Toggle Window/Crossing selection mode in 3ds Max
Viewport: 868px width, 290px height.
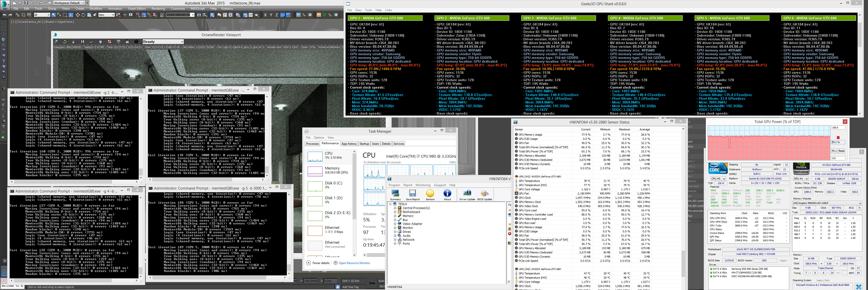(71, 15)
